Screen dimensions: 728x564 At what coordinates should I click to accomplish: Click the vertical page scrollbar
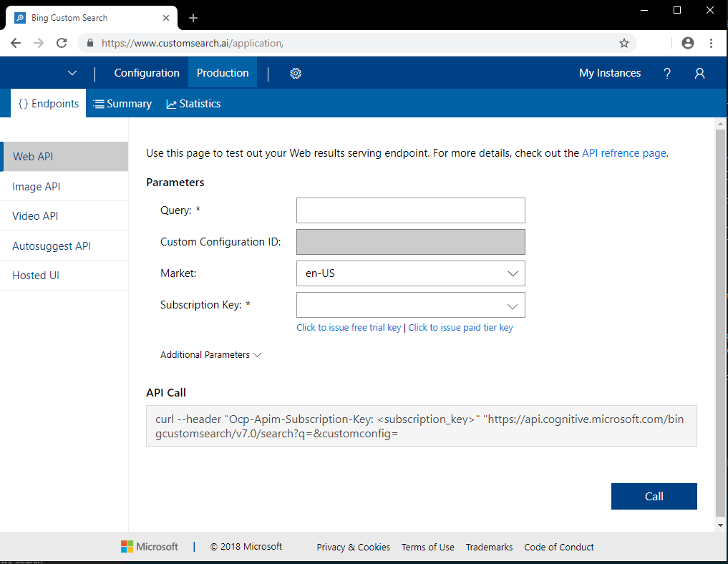pos(720,322)
